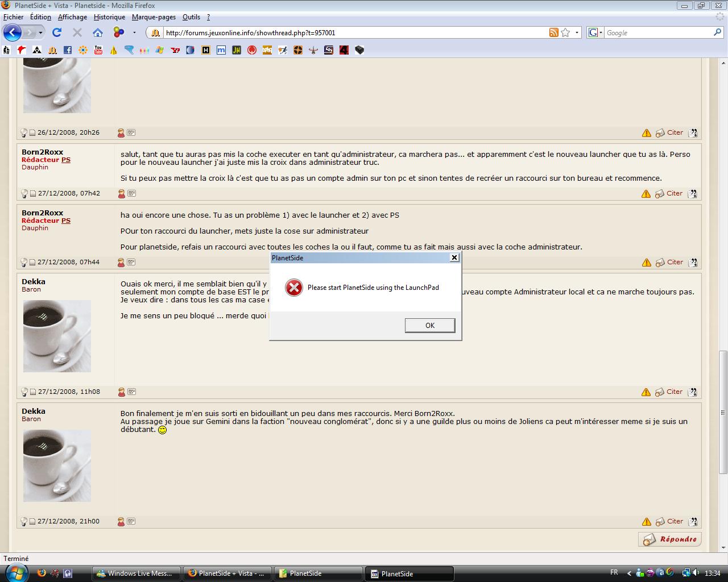
Task: Reload the current page
Action: pyautogui.click(x=57, y=32)
